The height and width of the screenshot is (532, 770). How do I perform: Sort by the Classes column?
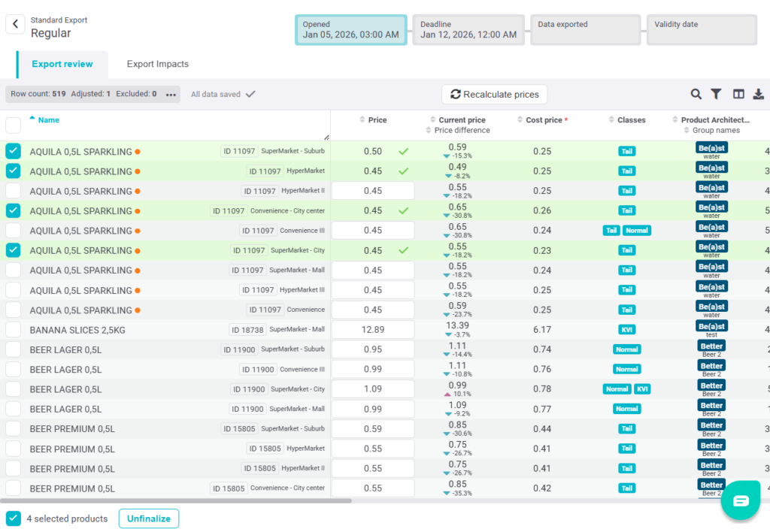(631, 120)
